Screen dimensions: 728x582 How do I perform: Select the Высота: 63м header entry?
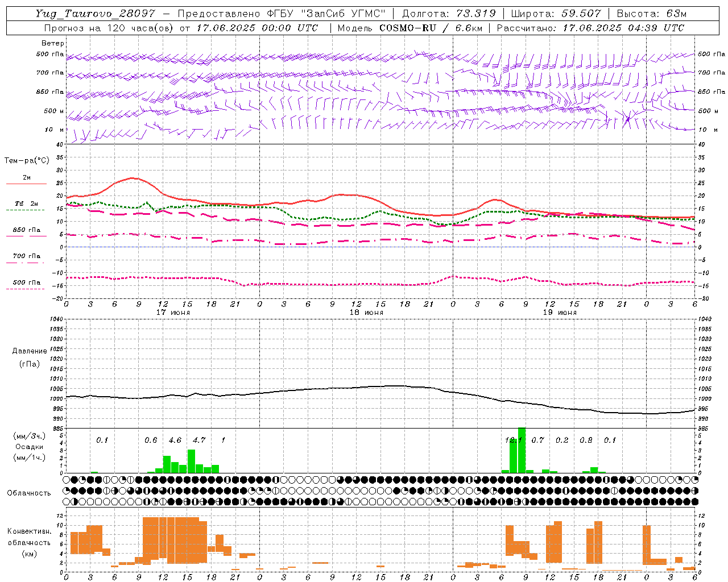(652, 14)
